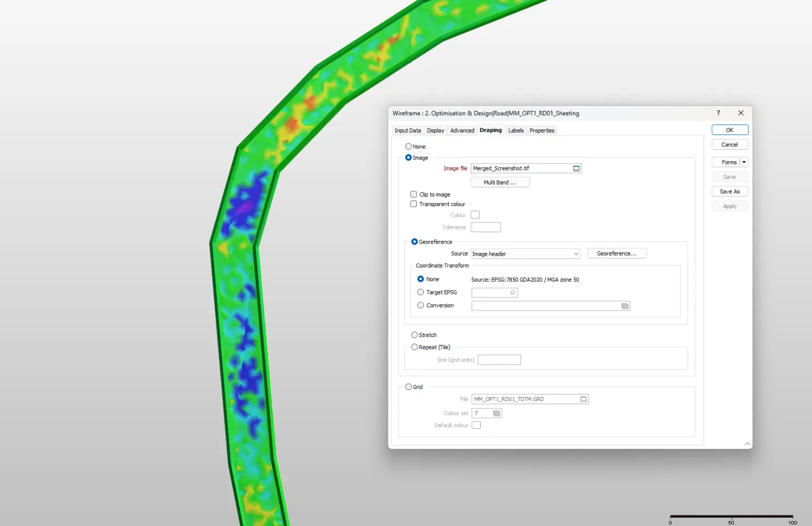Open the Labels tab
This screenshot has width=812, height=526.
coord(516,131)
